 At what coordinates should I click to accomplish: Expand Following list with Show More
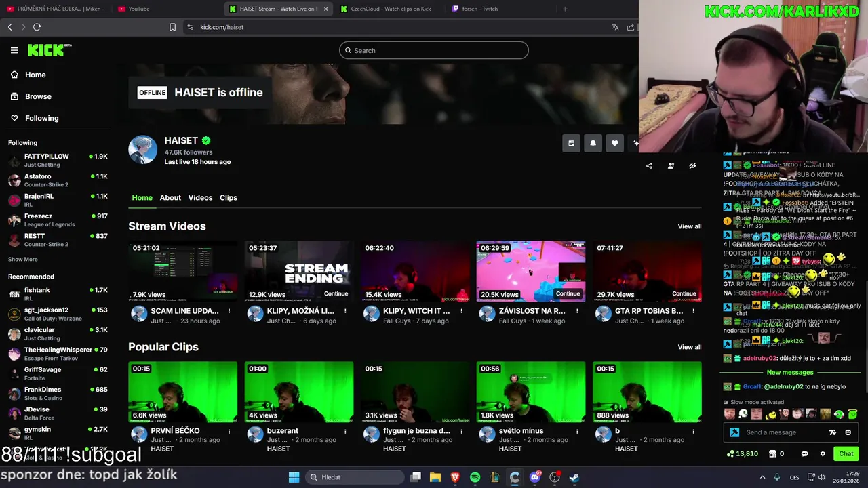23,260
